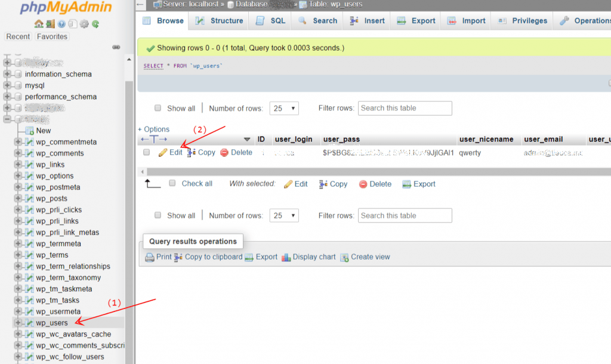Click the blue documentation help icon
Image resolution: width=611 pixels, height=364 pixels.
coord(61,24)
